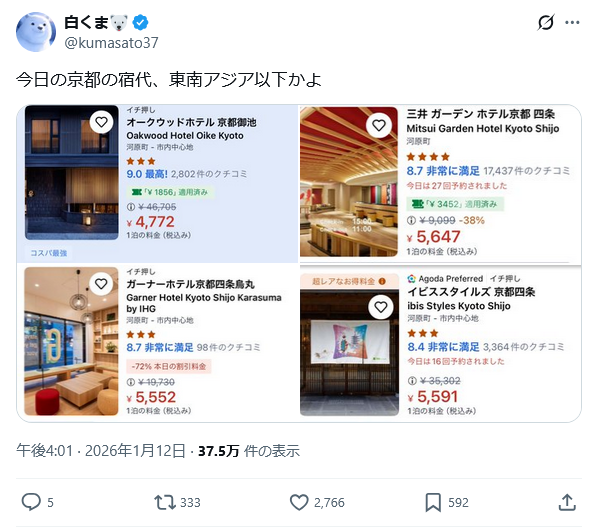Open the Mitsui Garden Hotel lobby thumbnail
The image size is (598, 527).
(x=349, y=182)
